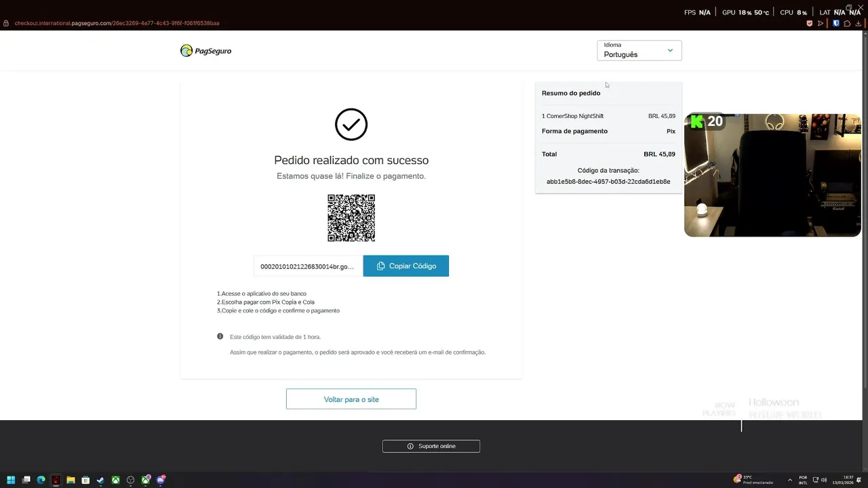This screenshot has height=488, width=868.
Task: Click the Pix QR code image
Action: (351, 218)
